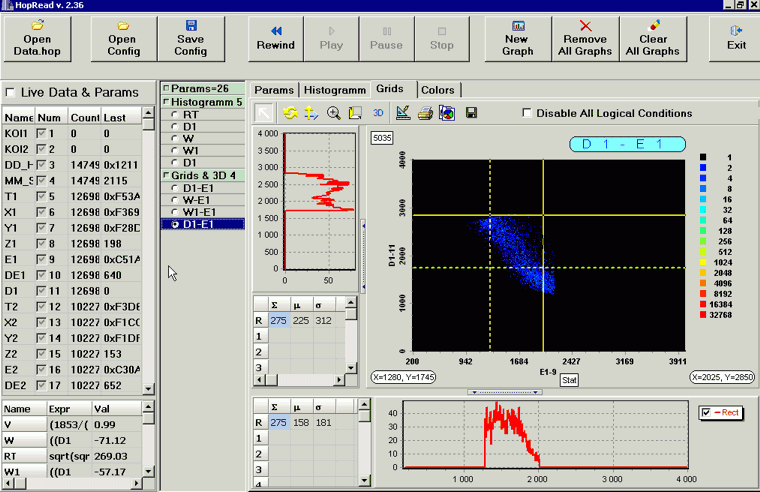Click Remove All Graphs button

[585, 37]
